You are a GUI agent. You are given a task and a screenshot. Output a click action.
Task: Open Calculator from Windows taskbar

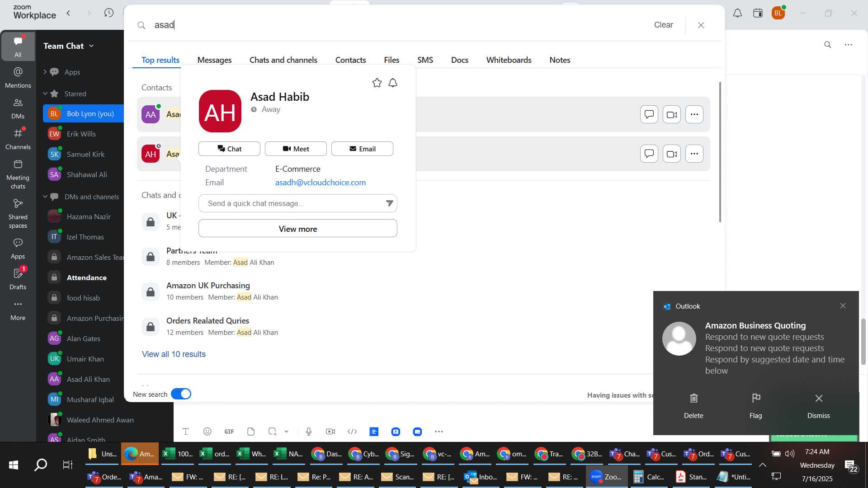pyautogui.click(x=649, y=477)
